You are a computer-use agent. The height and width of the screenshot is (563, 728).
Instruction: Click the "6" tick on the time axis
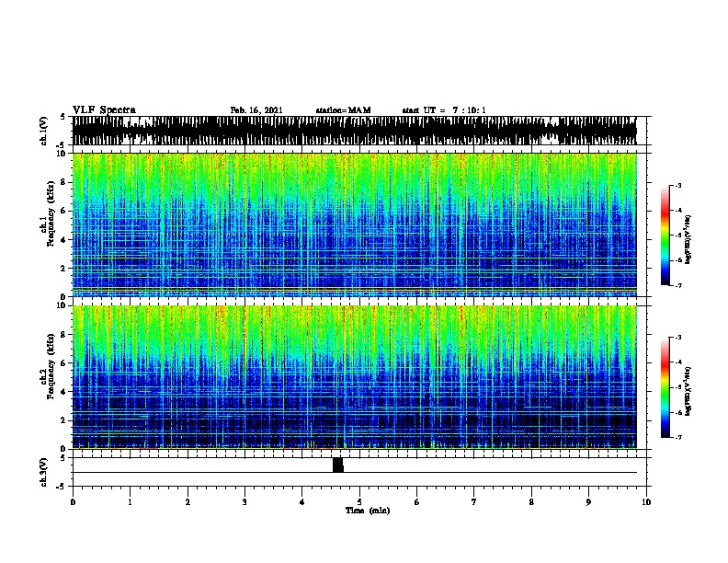point(417,502)
